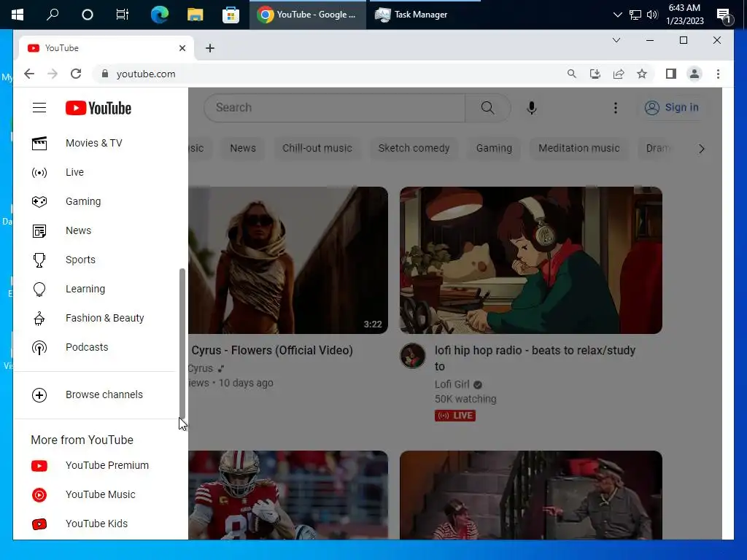Click the Podcasts antenna icon
747x560 pixels.
[x=39, y=347]
